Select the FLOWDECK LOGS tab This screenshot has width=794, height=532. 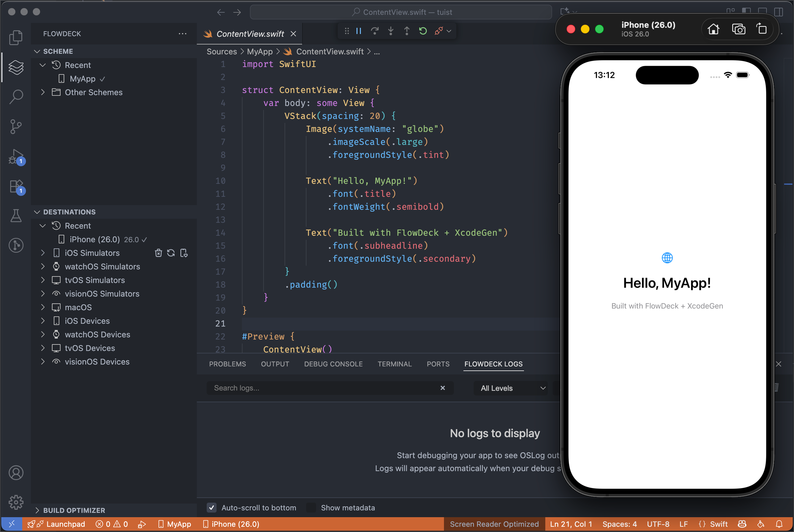point(493,364)
